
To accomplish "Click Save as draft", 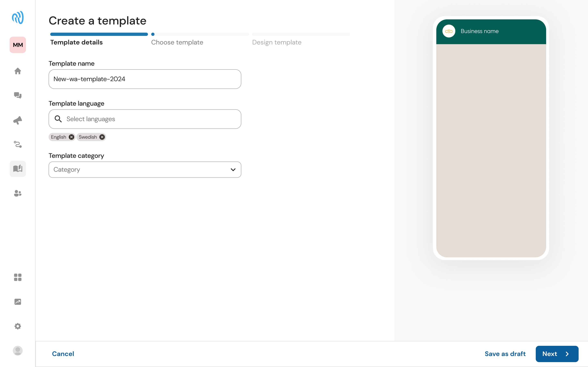I will click(505, 354).
